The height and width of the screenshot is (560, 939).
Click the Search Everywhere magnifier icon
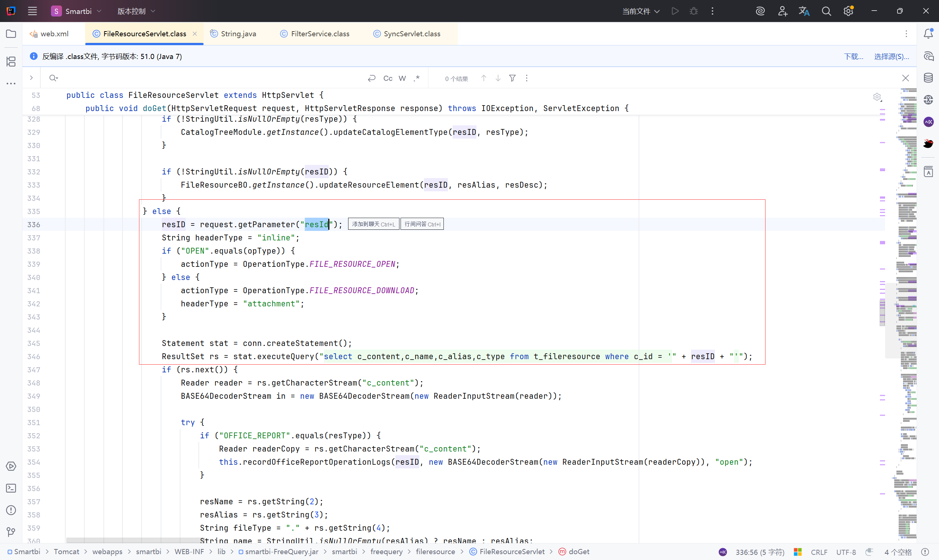(x=826, y=11)
